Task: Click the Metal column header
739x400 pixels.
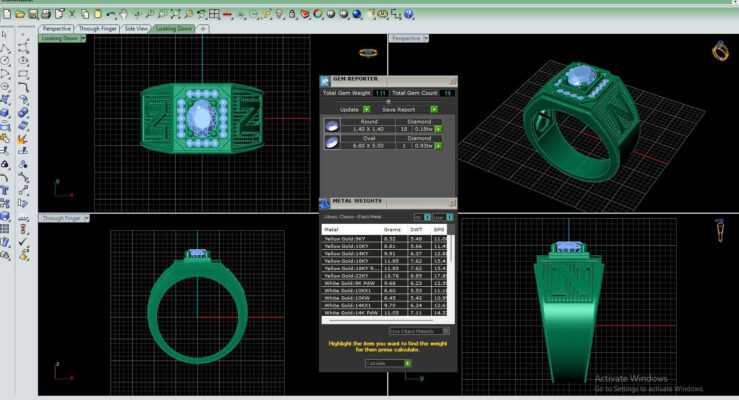Action: click(x=352, y=230)
